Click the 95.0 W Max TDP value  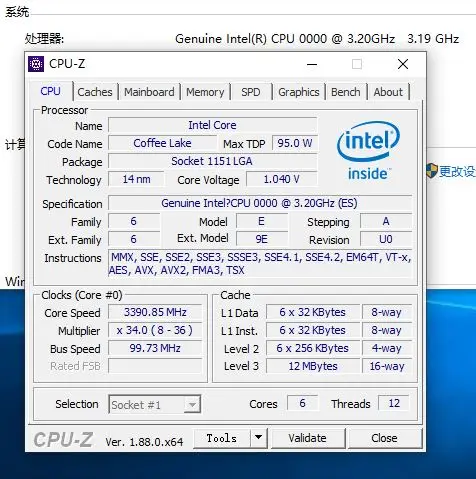tap(295, 143)
